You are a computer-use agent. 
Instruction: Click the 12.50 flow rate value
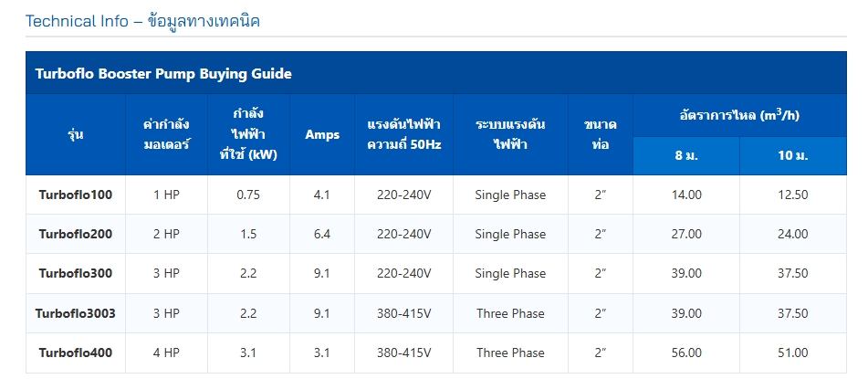[x=793, y=195]
